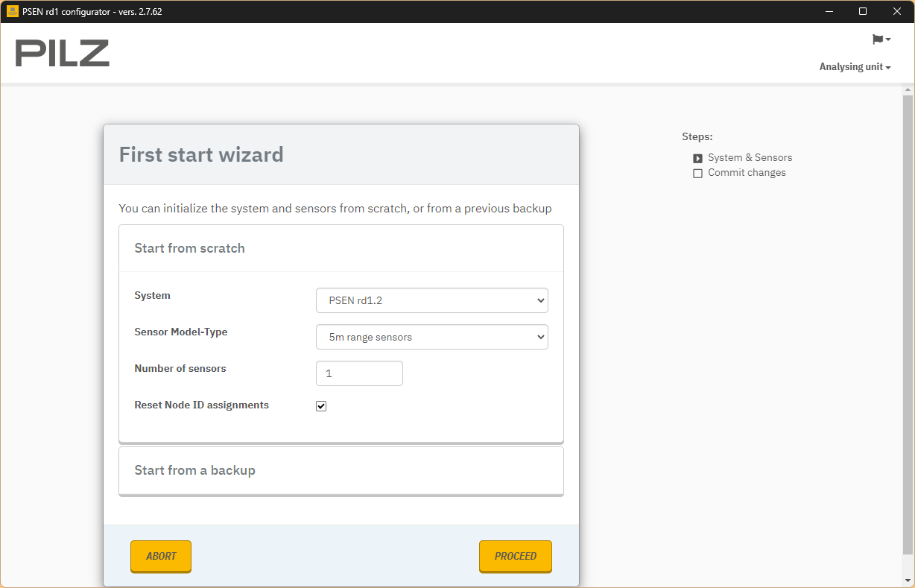Click the PILZ logo
915x588 pixels.
[x=63, y=53]
